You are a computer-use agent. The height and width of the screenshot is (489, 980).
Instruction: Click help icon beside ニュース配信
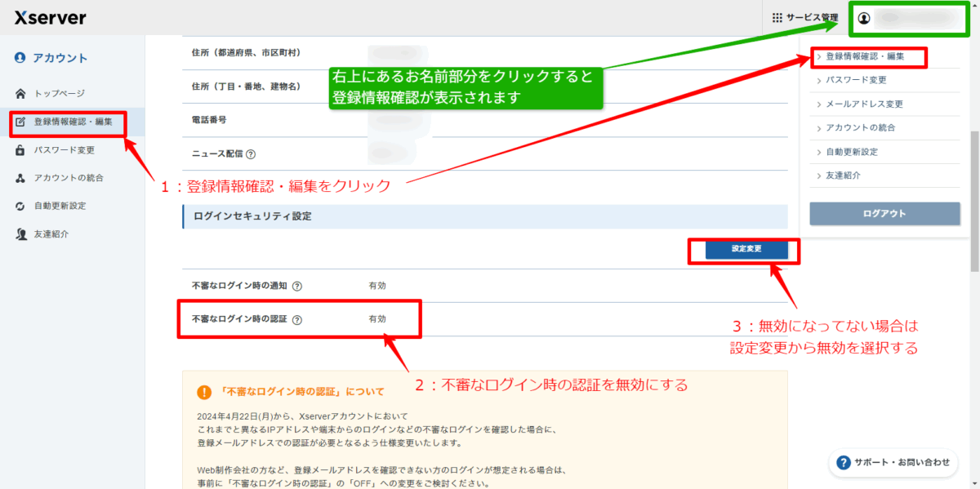point(251,154)
